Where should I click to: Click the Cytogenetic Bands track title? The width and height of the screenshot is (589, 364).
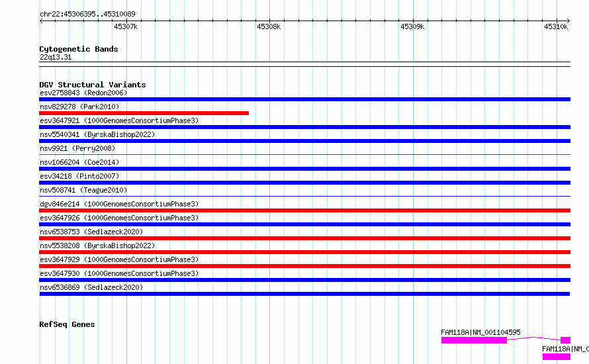(x=79, y=49)
